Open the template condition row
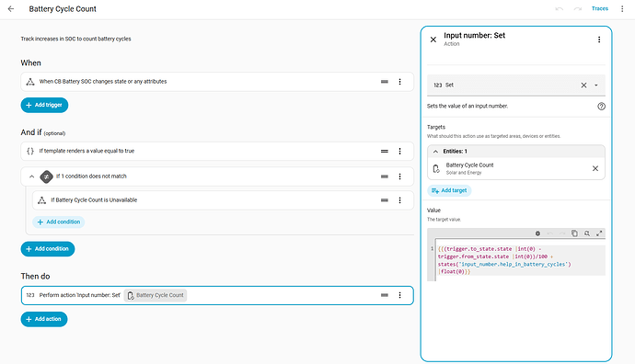 click(x=217, y=152)
